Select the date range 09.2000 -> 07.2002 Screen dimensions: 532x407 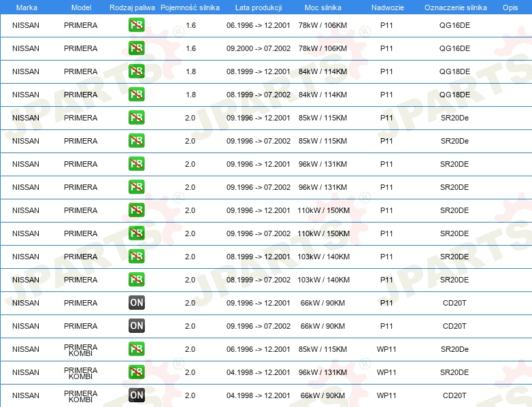(259, 48)
